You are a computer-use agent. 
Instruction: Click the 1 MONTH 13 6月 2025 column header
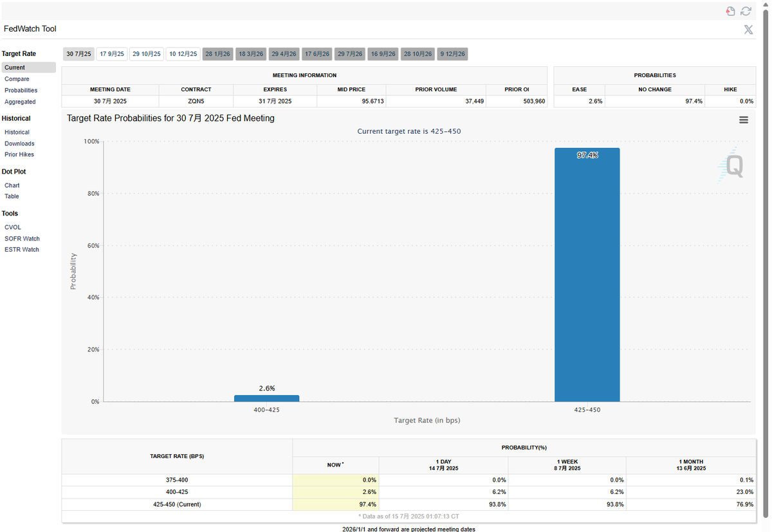pos(691,465)
